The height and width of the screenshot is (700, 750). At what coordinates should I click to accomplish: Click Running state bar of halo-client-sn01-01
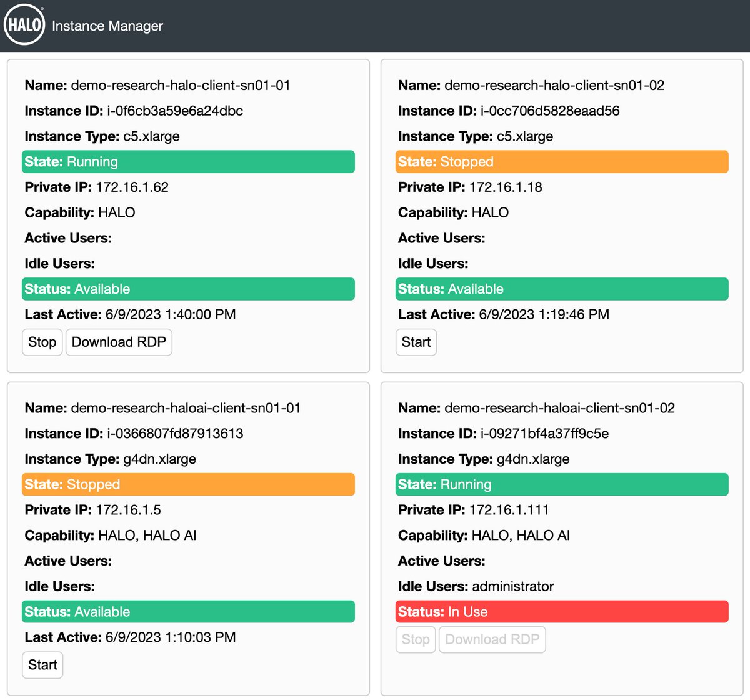(x=188, y=162)
